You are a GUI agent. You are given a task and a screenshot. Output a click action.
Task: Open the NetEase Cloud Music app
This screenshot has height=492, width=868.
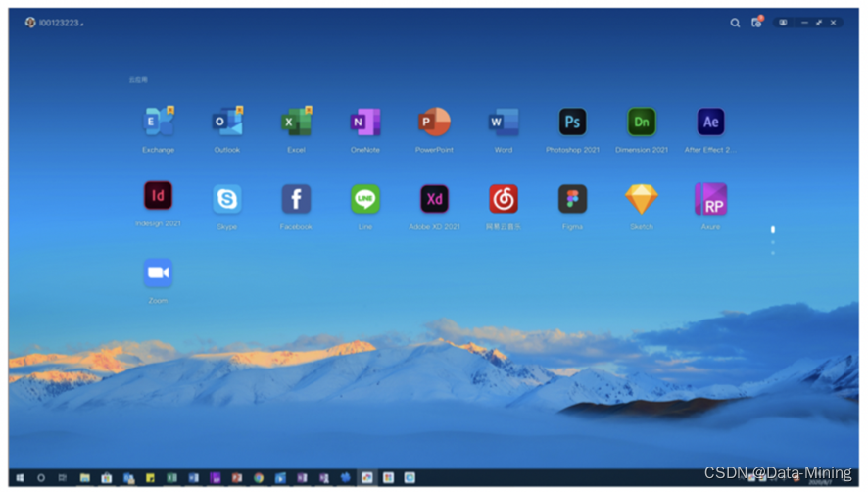[x=504, y=199]
